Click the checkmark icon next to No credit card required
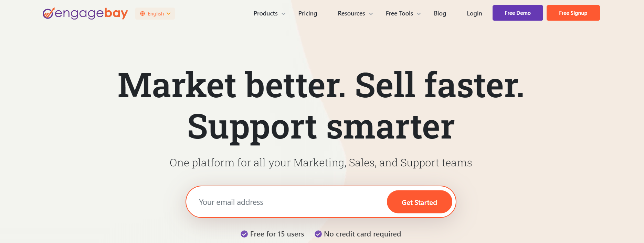 [x=318, y=234]
